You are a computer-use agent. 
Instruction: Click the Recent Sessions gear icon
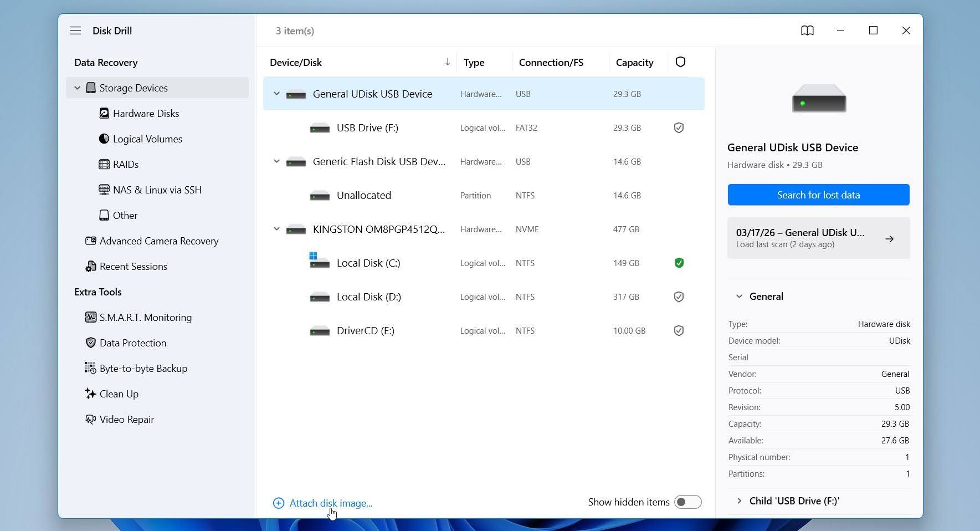(91, 267)
